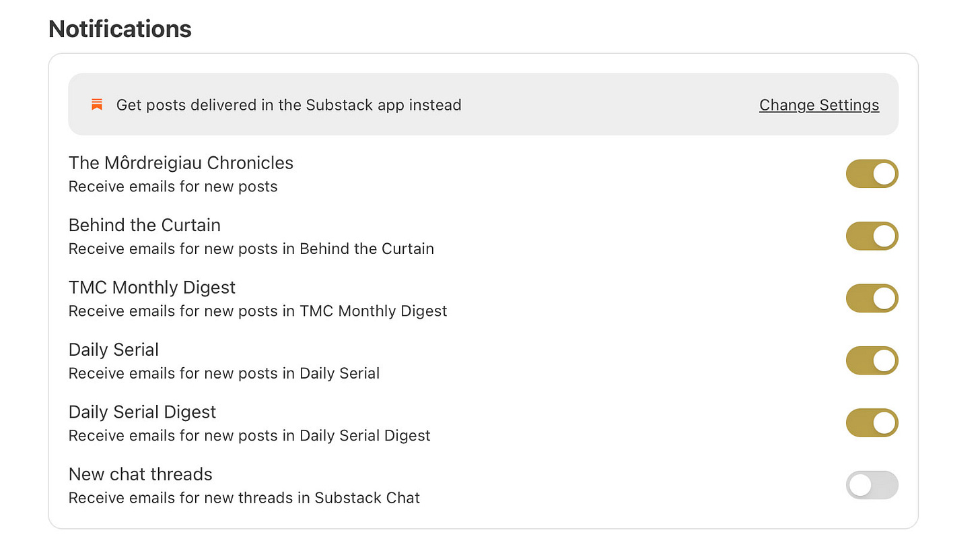Click the Notifications section heading
Screen dimensions: 980x545
tap(120, 29)
